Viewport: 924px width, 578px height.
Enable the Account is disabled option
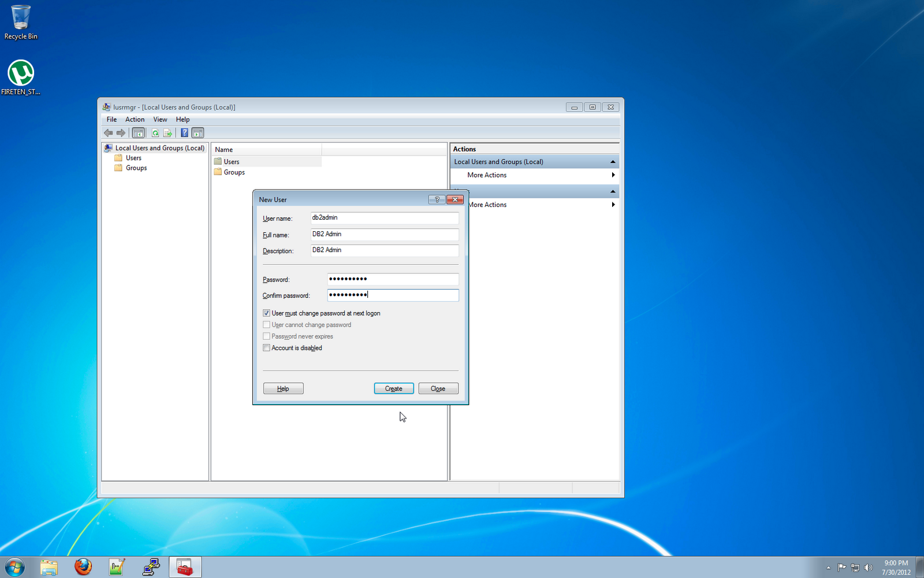click(x=266, y=347)
